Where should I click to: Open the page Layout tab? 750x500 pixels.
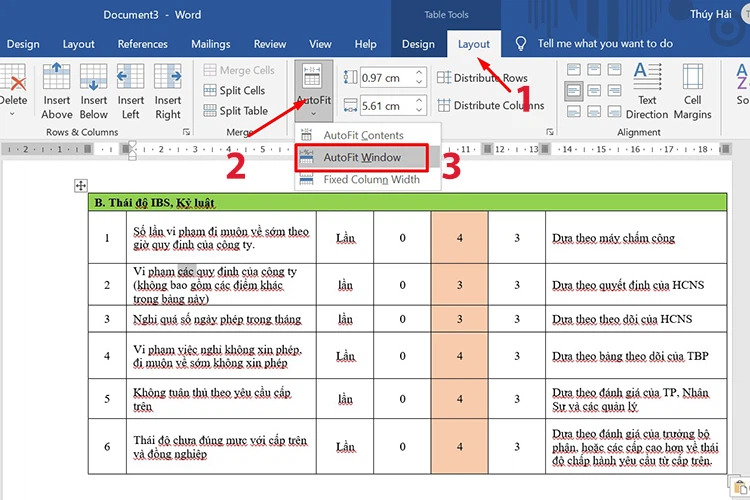pyautogui.click(x=78, y=44)
